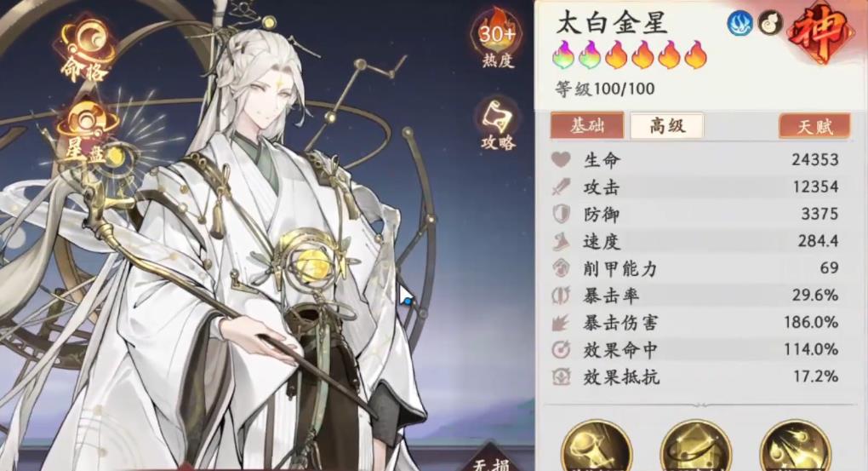Click the red 神 rarity emblem
Image resolution: width=868 pixels, height=471 pixels.
tap(819, 31)
